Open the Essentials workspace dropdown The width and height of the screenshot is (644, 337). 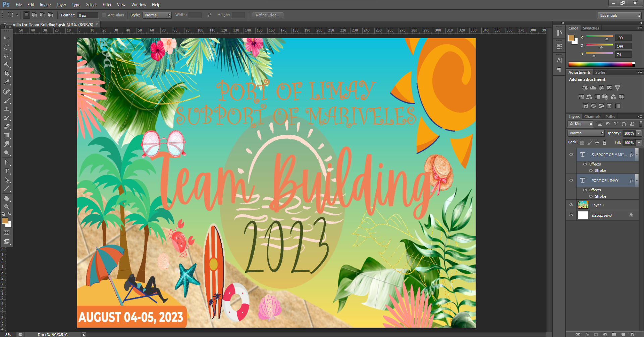coord(620,15)
